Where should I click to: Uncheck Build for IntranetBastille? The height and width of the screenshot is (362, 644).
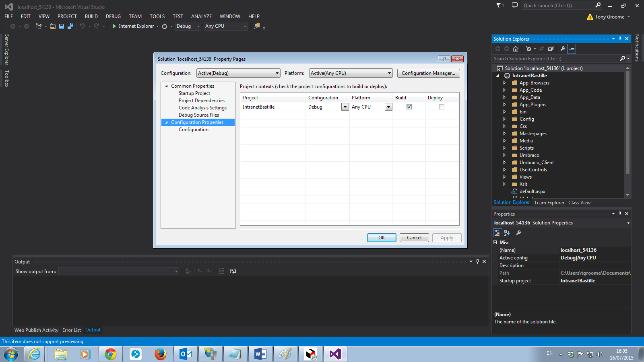pos(409,107)
